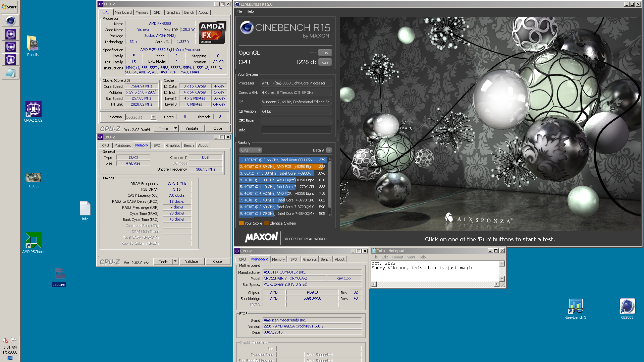644x362 pixels.
Task: Click the AMD FX logo in CPU-Z
Action: [212, 33]
